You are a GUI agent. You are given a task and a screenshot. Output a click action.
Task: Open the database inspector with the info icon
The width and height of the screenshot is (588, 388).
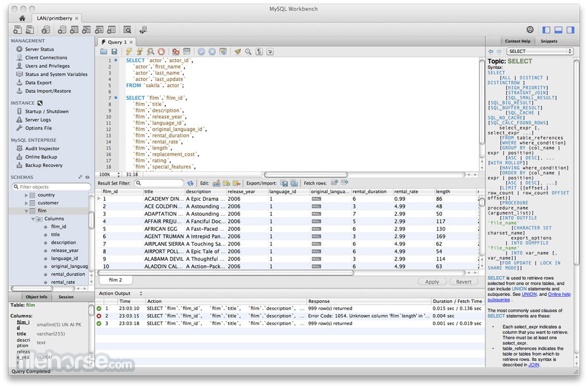[x=46, y=29]
